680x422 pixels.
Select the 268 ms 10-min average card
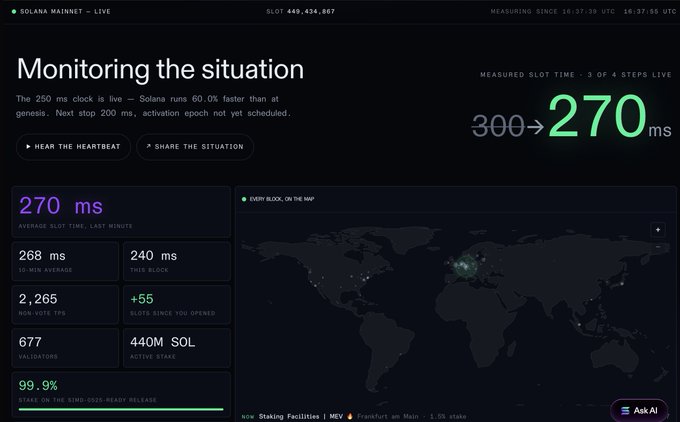pos(65,261)
